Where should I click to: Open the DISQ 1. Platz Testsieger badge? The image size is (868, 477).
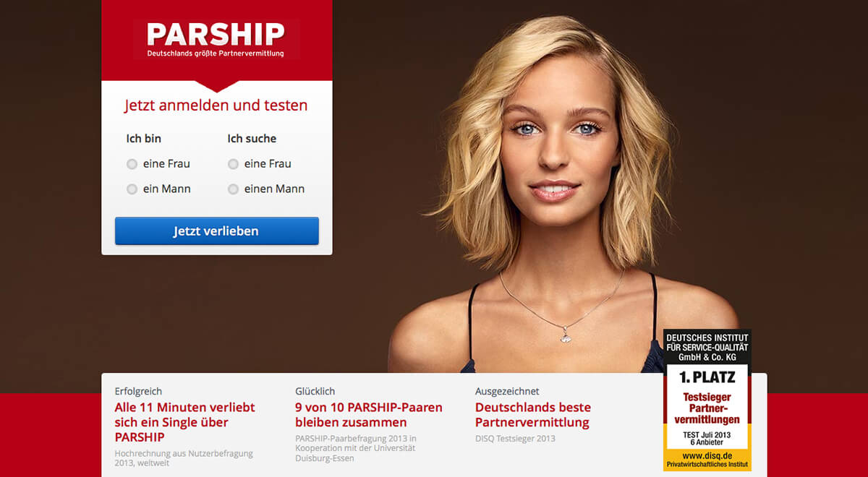pyautogui.click(x=707, y=400)
